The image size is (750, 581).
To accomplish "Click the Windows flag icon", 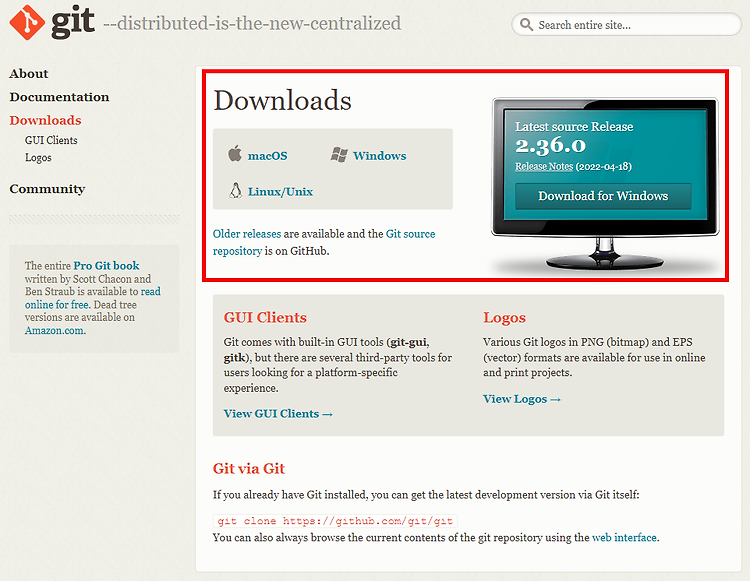I will (x=339, y=154).
